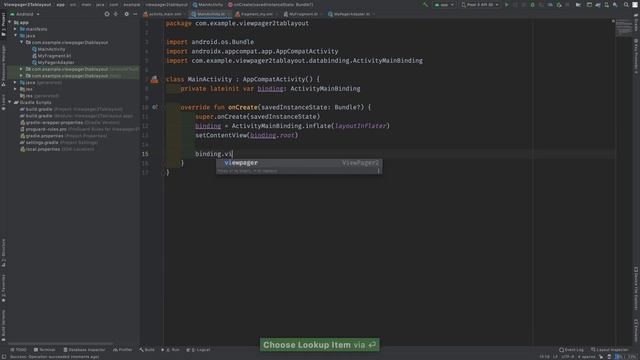Screen dimensions: 640x360
Task: Click the MainActivity class gutter icon
Action: point(154,79)
